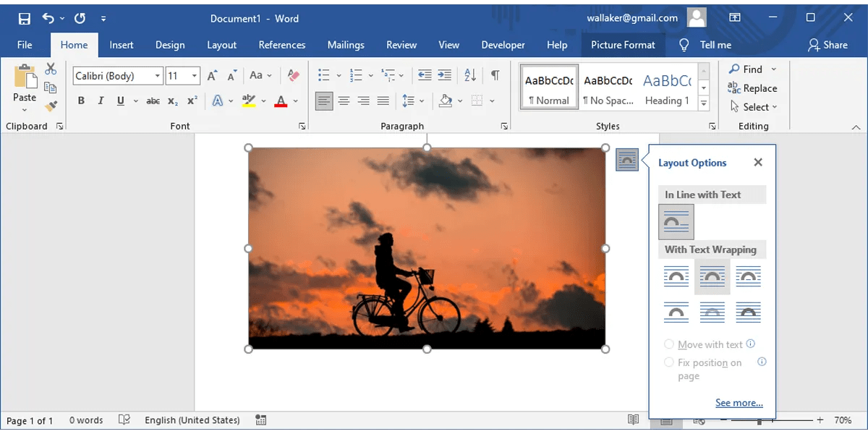
Task: Choose Through text wrapping option
Action: (x=749, y=277)
